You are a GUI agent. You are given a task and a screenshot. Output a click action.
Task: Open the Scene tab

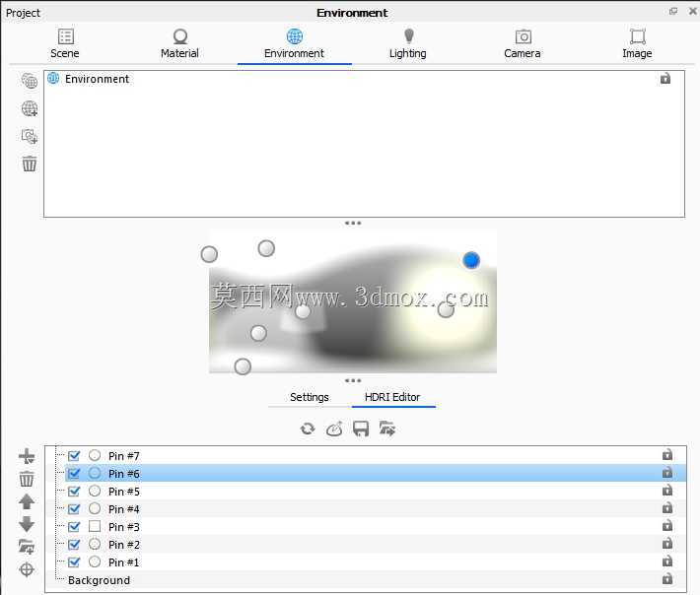(x=65, y=43)
